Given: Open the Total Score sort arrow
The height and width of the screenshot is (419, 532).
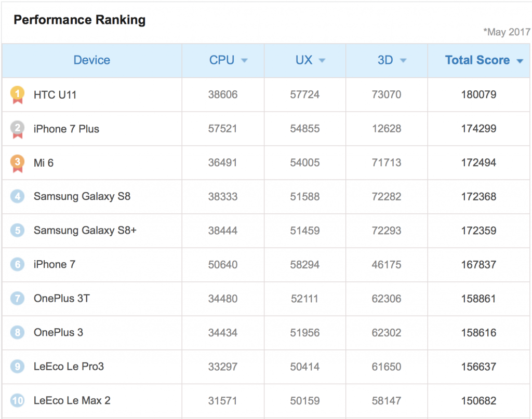Looking at the screenshot, I should pyautogui.click(x=520, y=61).
